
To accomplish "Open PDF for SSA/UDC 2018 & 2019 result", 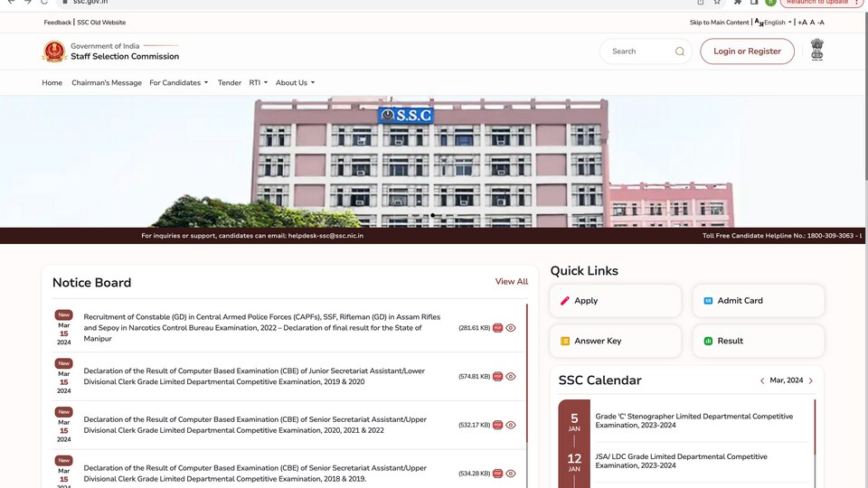I will tap(497, 474).
